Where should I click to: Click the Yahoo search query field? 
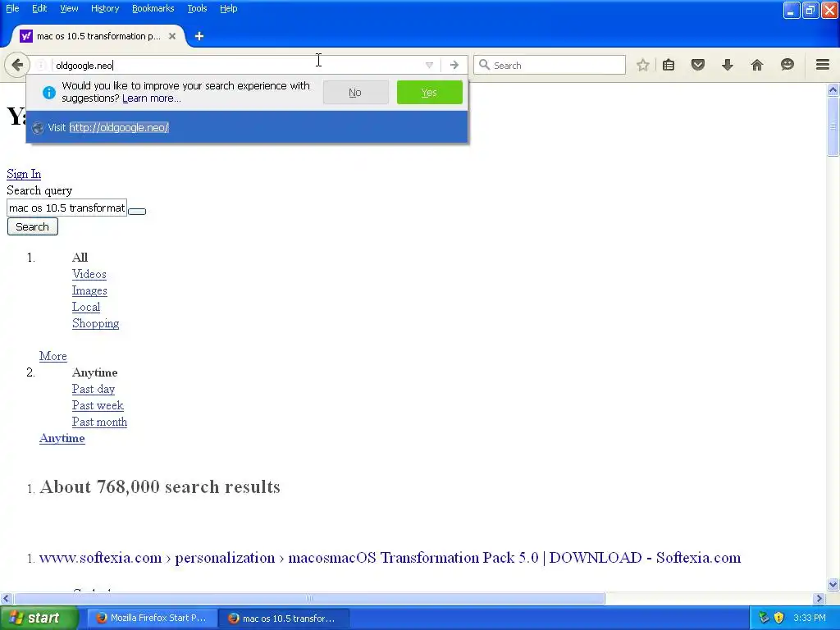coord(66,208)
